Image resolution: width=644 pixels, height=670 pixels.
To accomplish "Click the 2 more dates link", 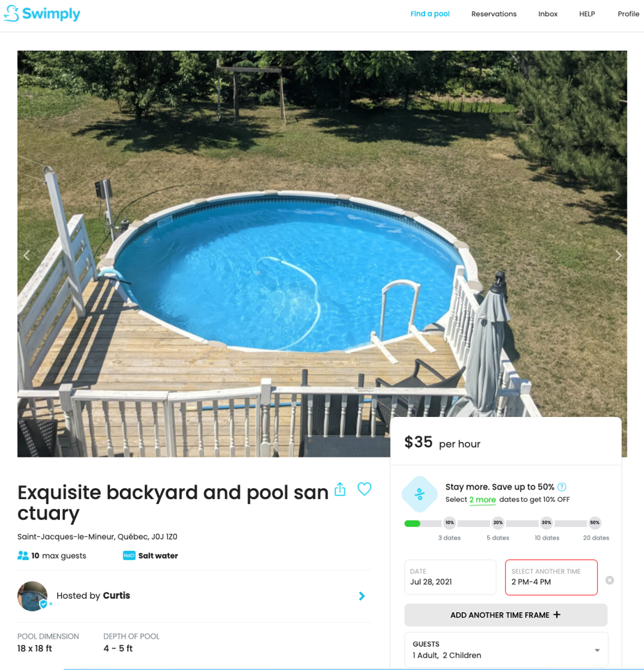I will pyautogui.click(x=482, y=499).
